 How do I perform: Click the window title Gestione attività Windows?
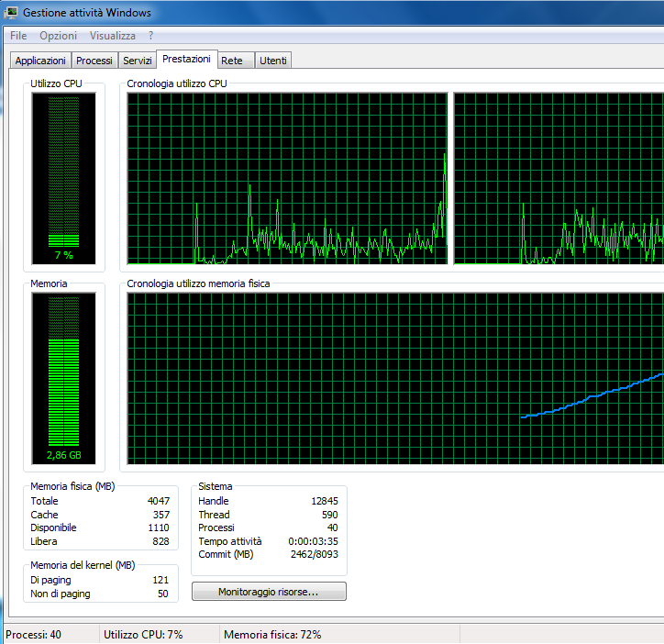87,13
